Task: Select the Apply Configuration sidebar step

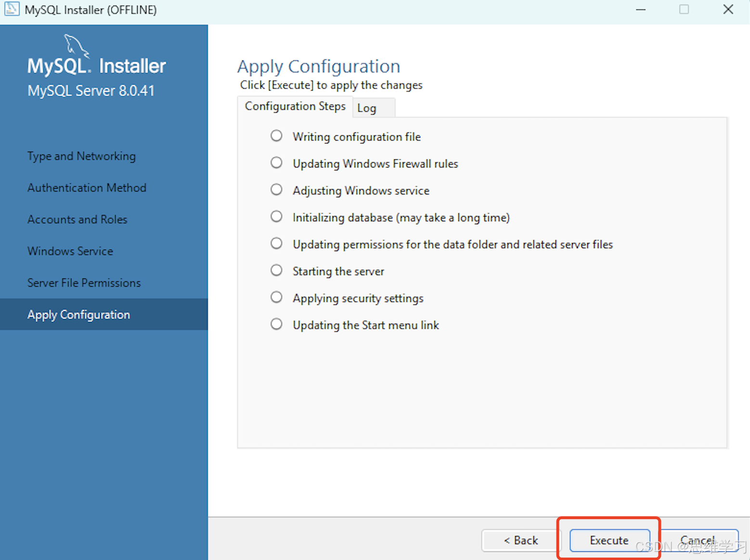Action: click(x=104, y=314)
